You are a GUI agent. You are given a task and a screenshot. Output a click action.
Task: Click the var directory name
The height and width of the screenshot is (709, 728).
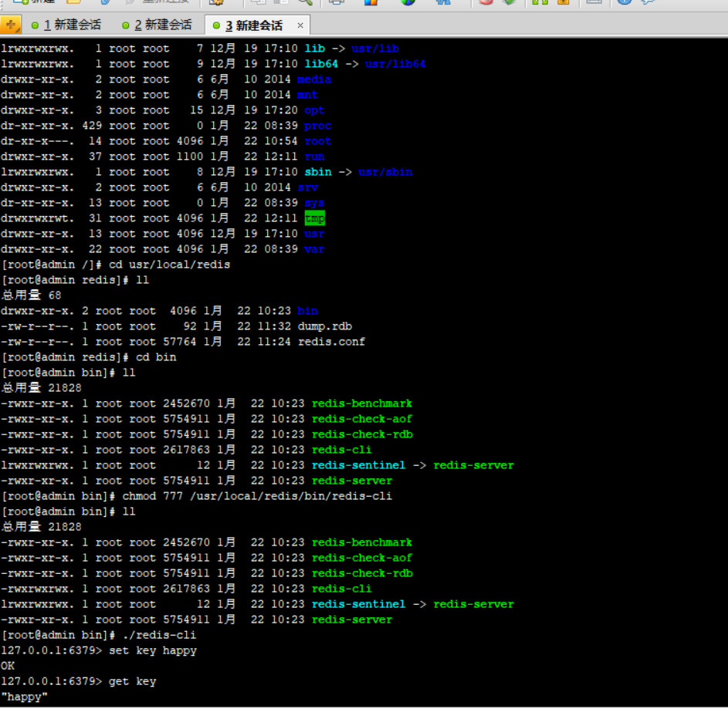pos(314,249)
